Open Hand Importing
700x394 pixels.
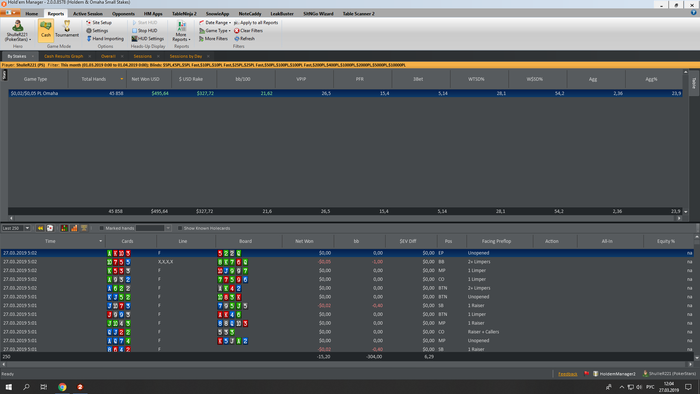click(105, 39)
